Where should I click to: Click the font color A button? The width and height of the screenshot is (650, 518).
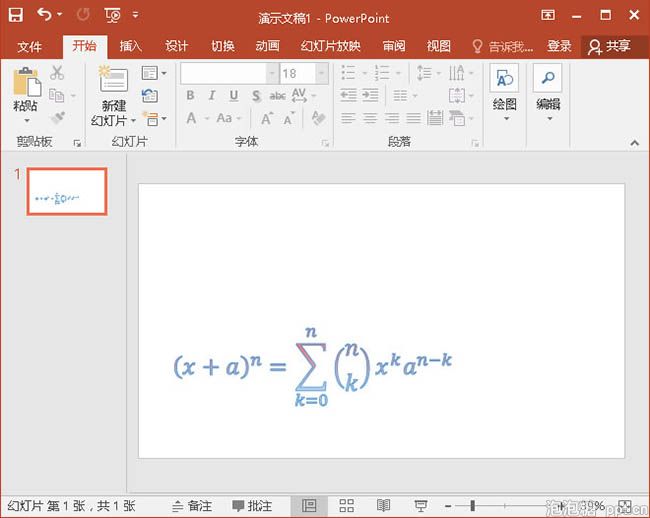[191, 119]
